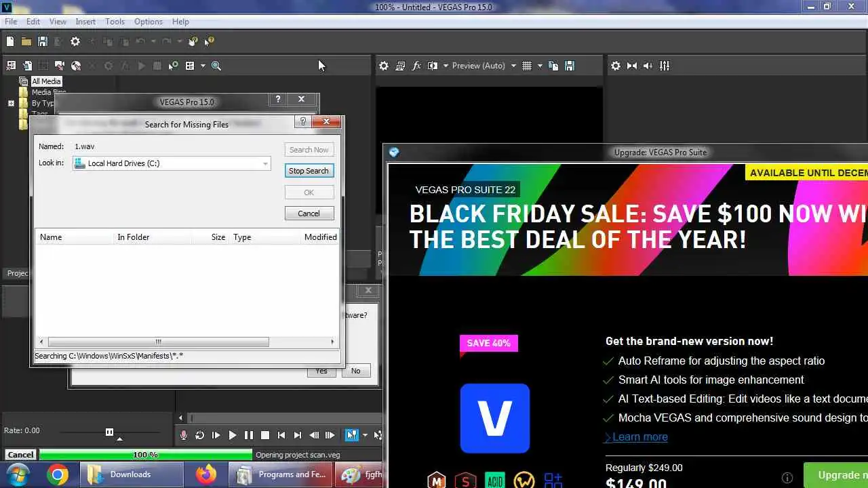This screenshot has height=488, width=868.
Task: Click the Import Media icon
Action: tap(27, 66)
